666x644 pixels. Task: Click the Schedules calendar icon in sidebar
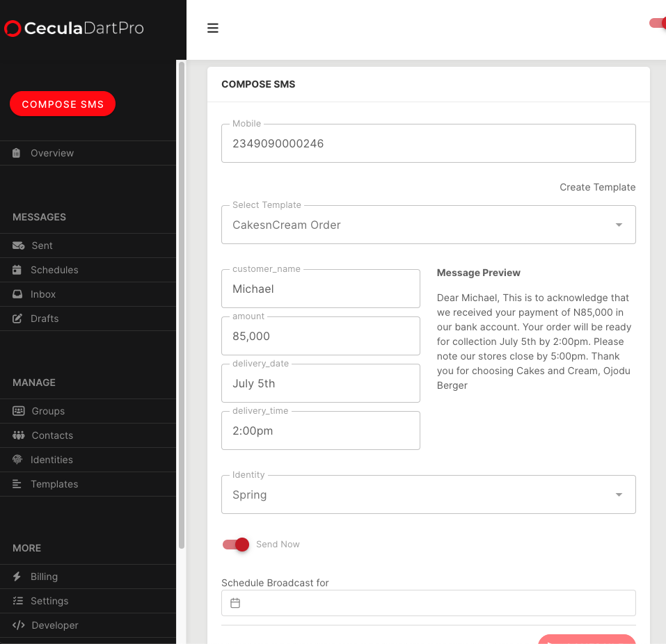tap(17, 270)
